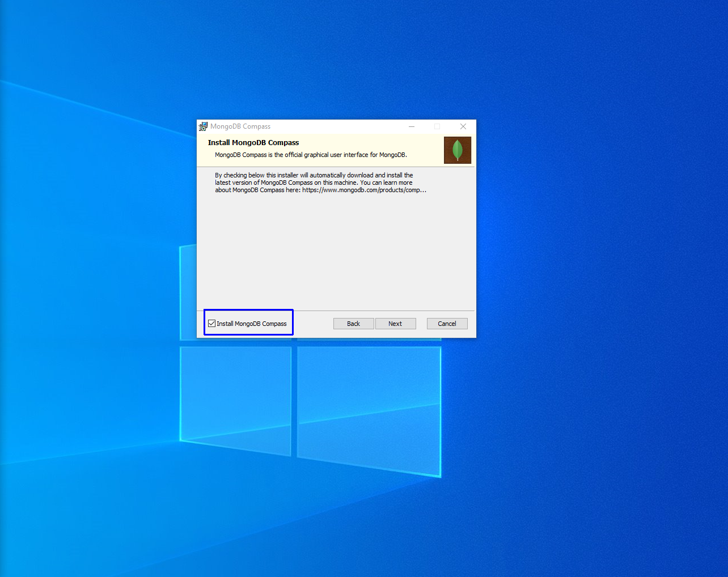
Task: Click the installer icon in title bar
Action: click(203, 126)
